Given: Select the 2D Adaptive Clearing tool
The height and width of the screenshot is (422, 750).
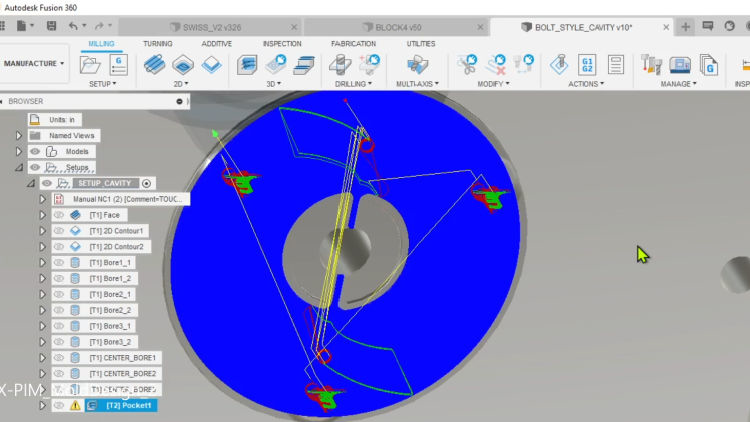Looking at the screenshot, I should [x=154, y=65].
